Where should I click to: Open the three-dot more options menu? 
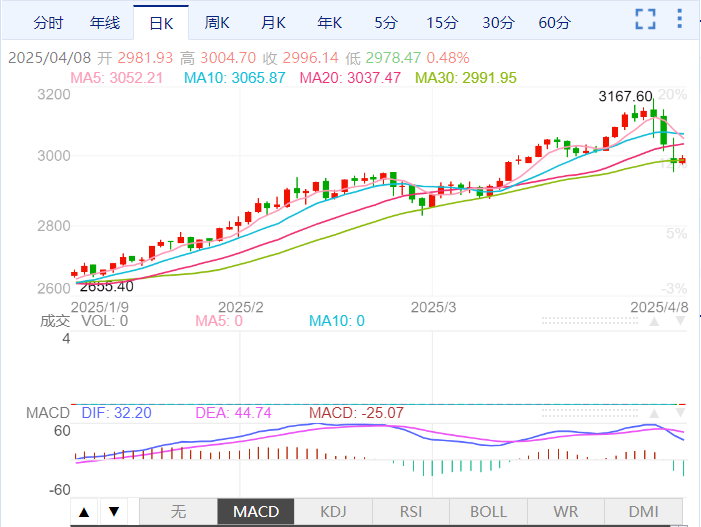pos(680,19)
